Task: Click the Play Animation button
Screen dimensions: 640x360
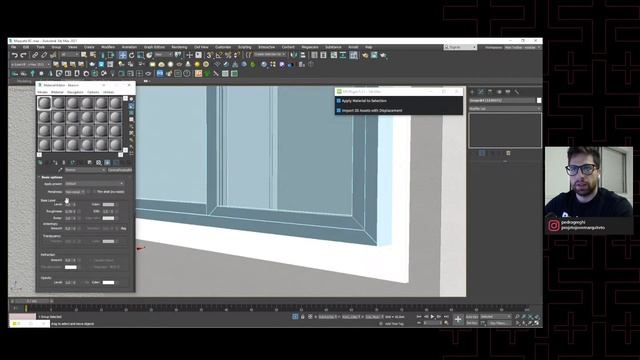Action: [x=432, y=316]
